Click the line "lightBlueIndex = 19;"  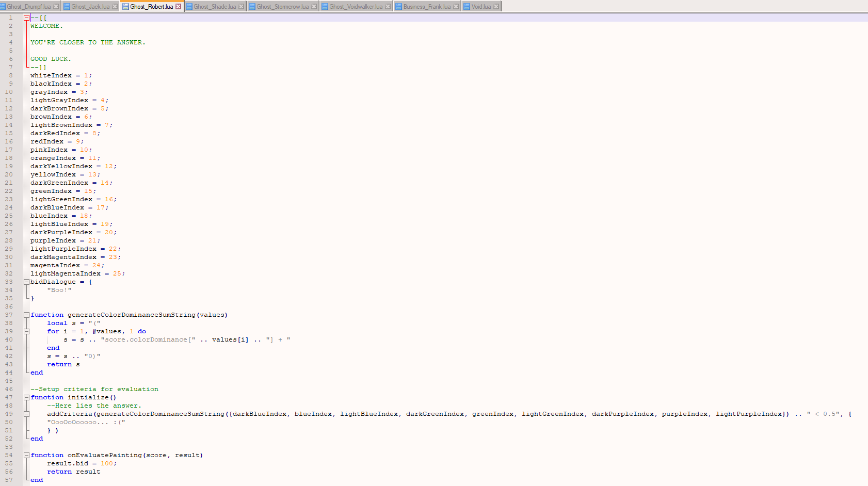coord(71,224)
